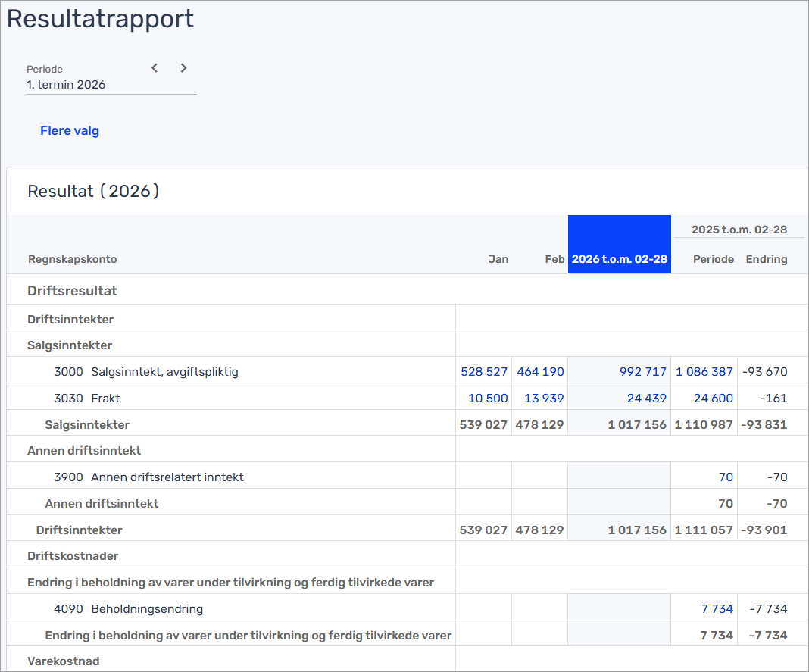Open amount 70 on account 3900 row

(x=726, y=477)
